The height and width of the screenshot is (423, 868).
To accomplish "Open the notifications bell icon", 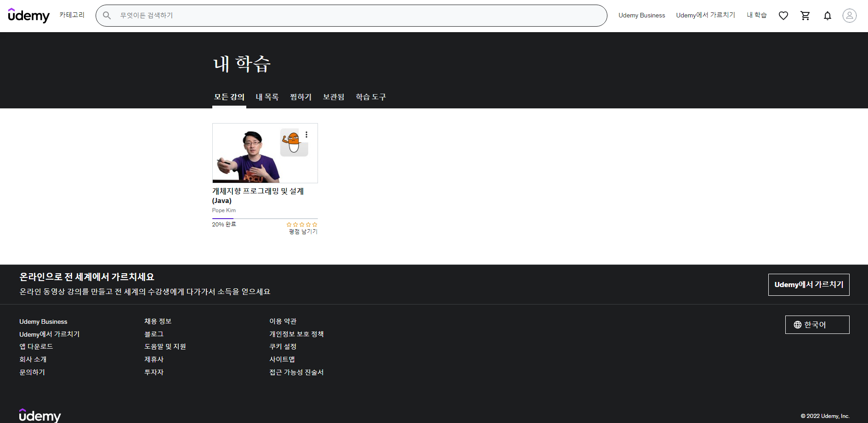I will pyautogui.click(x=828, y=16).
